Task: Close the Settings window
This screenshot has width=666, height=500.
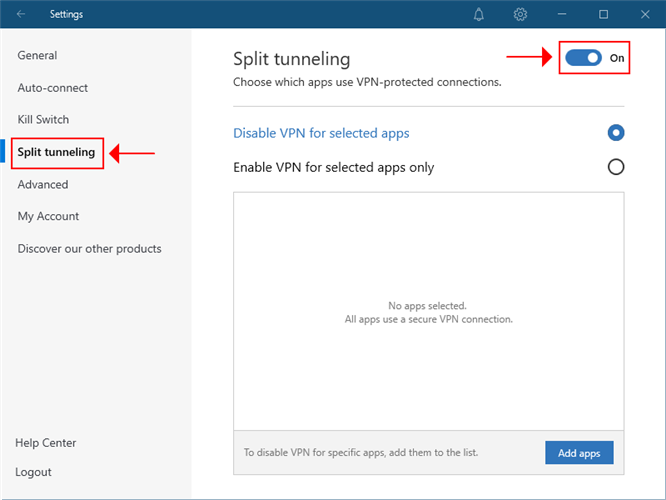Action: 644,14
